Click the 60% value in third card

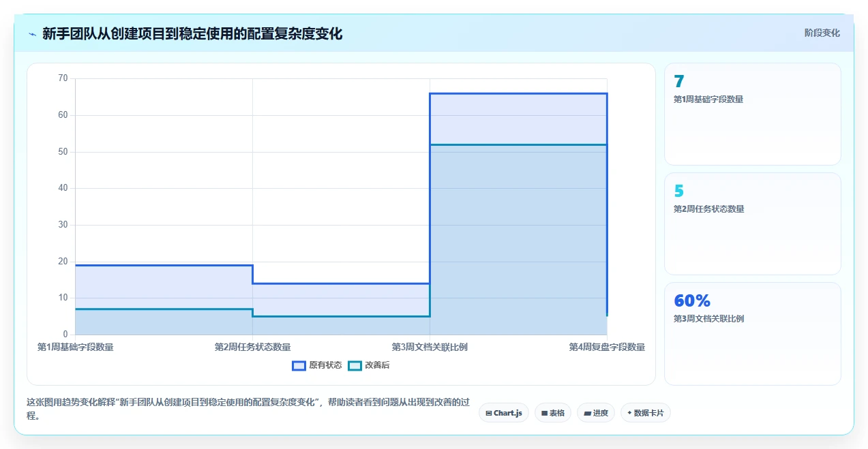click(x=692, y=301)
